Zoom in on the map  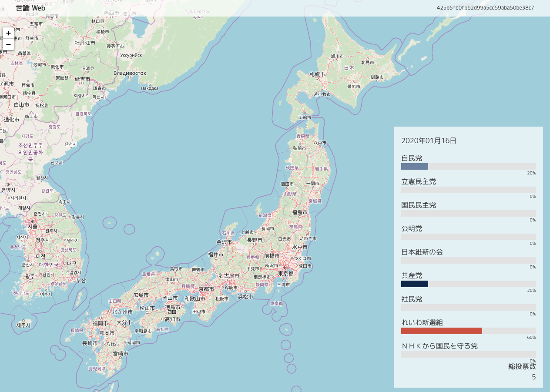coord(8,33)
